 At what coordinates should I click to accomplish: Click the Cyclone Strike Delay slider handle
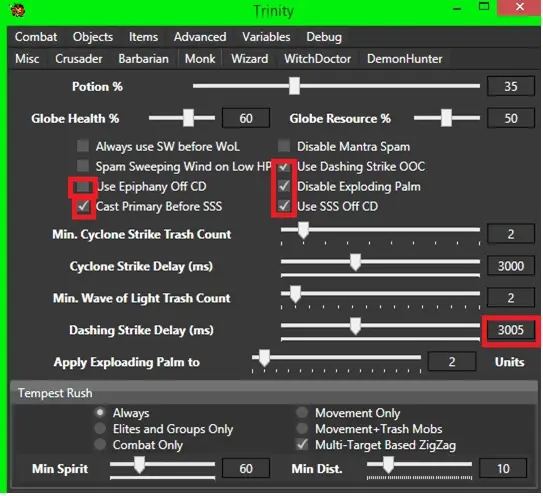(x=355, y=262)
